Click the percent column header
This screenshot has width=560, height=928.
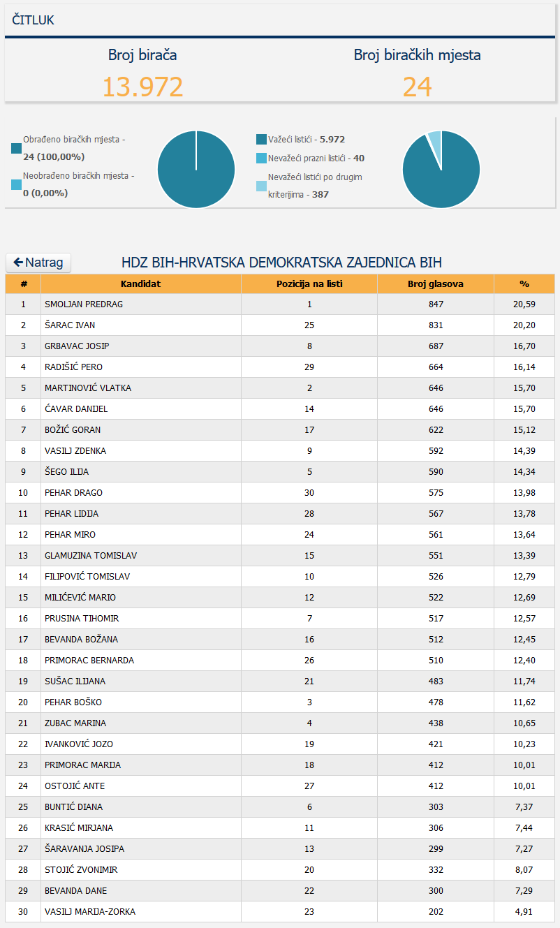tap(524, 284)
